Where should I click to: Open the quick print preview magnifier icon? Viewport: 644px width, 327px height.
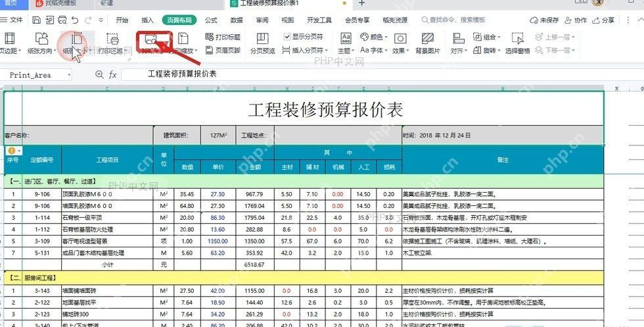point(62,20)
